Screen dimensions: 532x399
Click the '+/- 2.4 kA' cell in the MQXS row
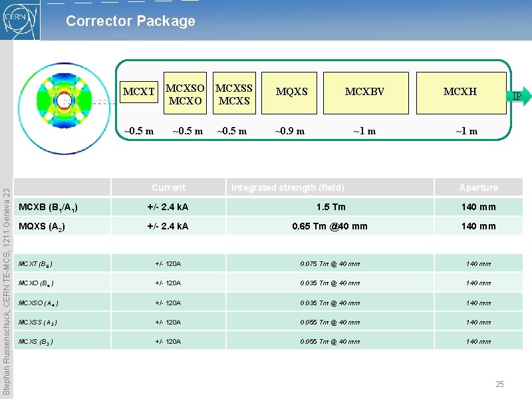coord(169,226)
